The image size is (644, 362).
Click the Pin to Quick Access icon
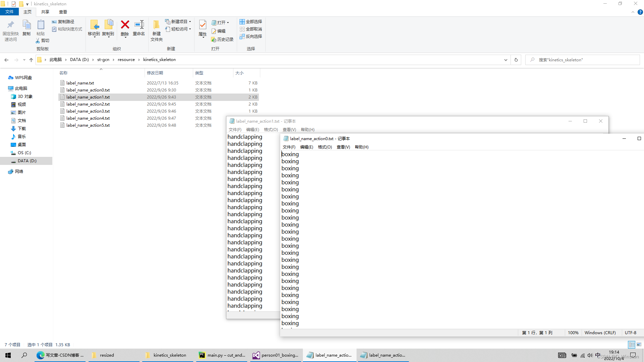[10, 25]
